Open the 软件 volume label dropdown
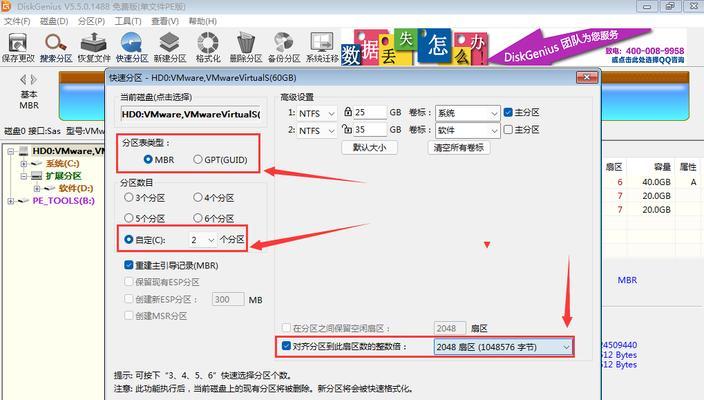Image resolution: width=704 pixels, height=400 pixels. (467, 130)
